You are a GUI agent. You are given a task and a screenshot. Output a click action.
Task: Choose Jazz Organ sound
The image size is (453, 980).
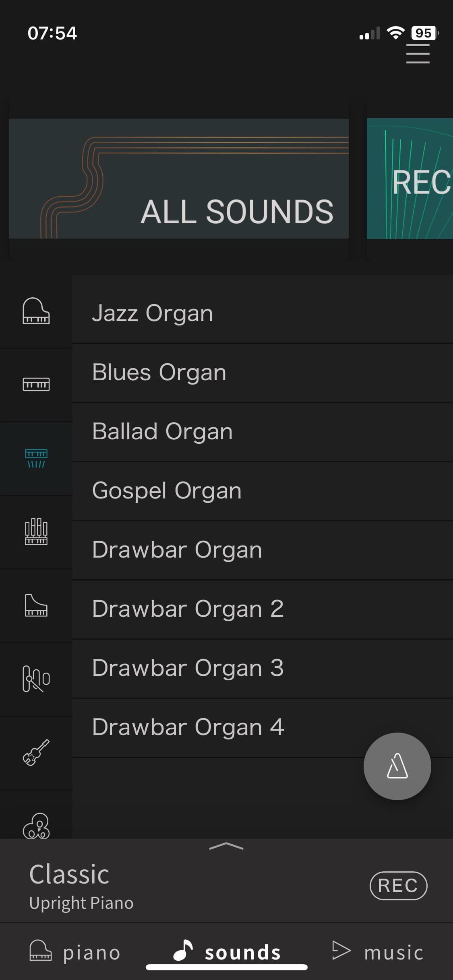tap(263, 313)
